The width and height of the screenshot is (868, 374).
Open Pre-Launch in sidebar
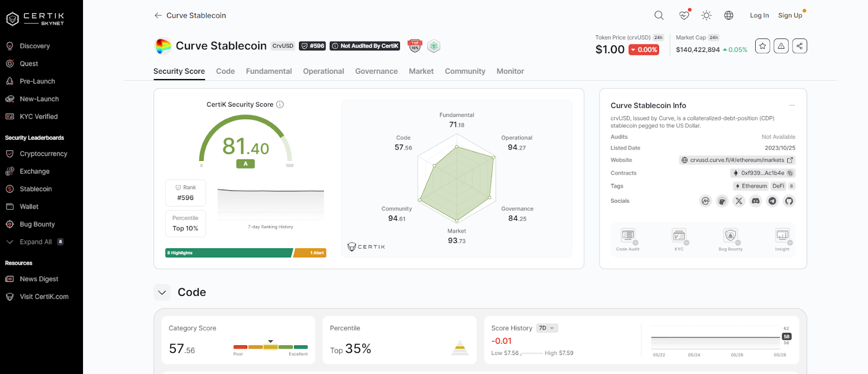37,81
